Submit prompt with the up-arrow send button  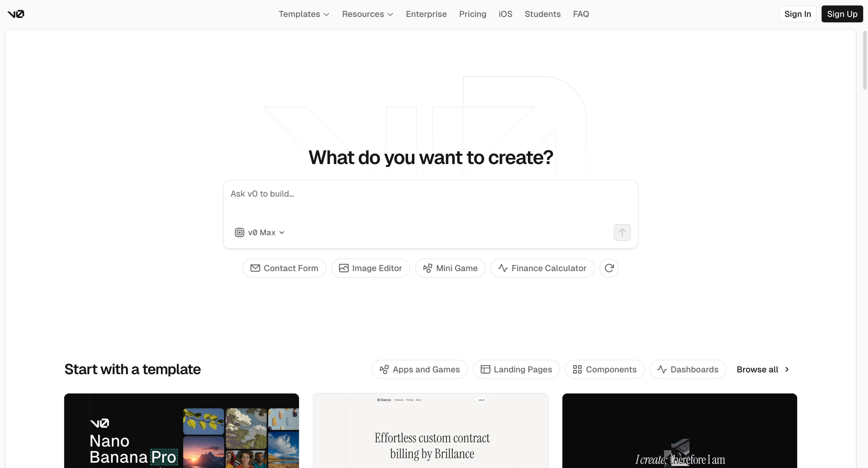coord(622,232)
